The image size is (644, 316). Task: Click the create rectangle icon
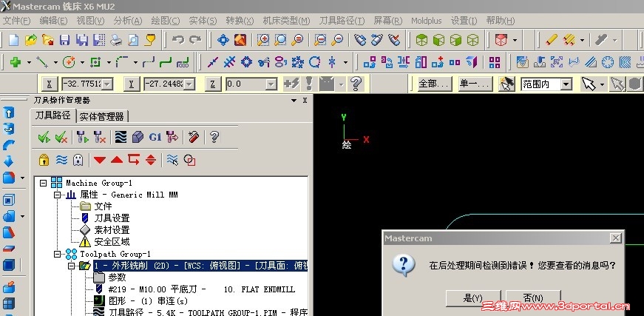(x=95, y=62)
